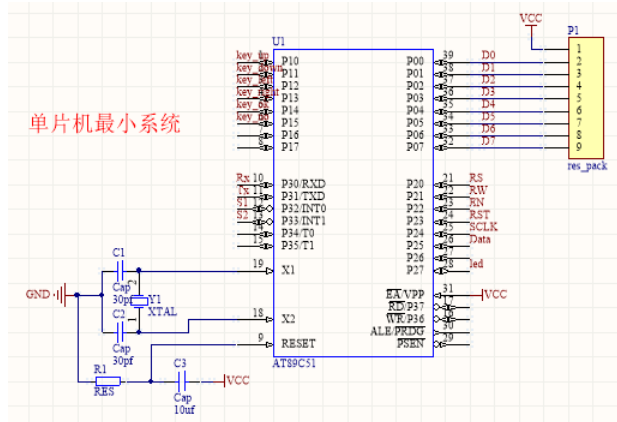Click the wire junction at the GND port
The height and width of the screenshot is (422, 617).
[x=77, y=295]
